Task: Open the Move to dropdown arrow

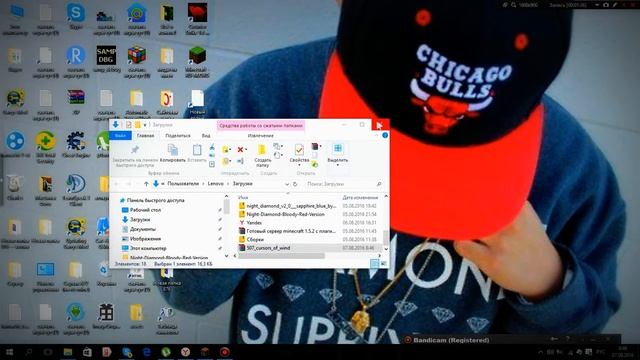Action: pyautogui.click(x=230, y=150)
